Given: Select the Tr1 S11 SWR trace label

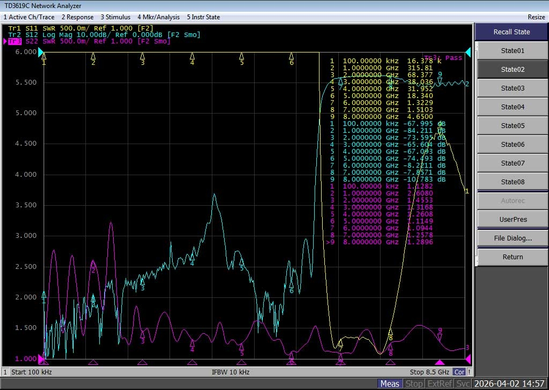Looking at the screenshot, I should click(x=81, y=28).
